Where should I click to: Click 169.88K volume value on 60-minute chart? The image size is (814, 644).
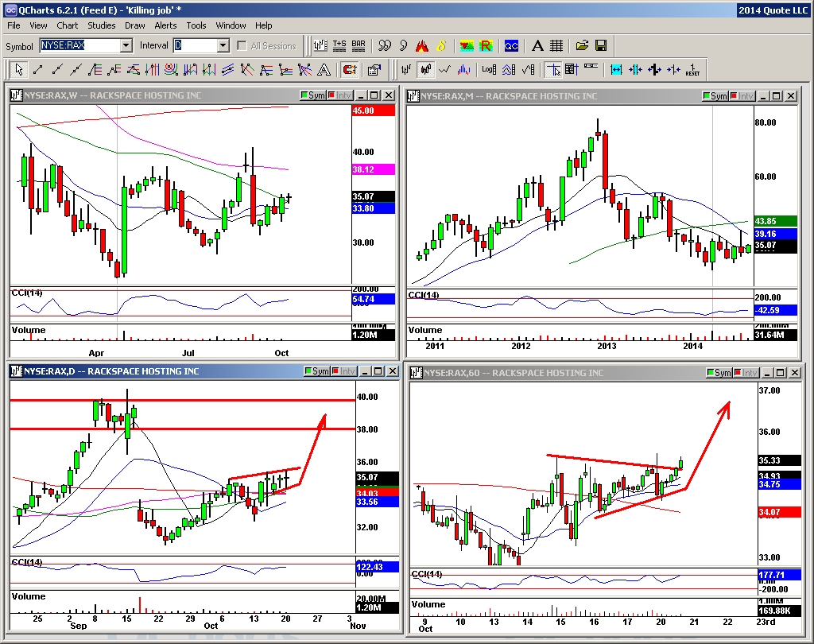(x=780, y=611)
